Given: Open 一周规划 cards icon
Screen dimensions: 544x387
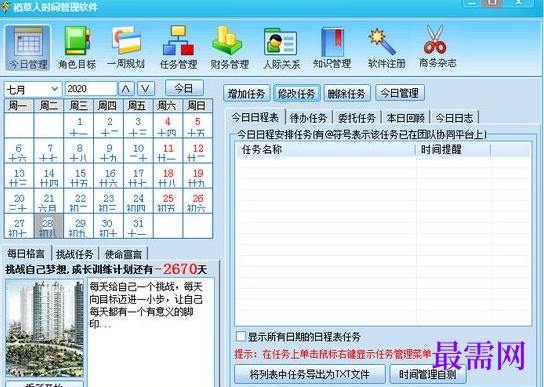Looking at the screenshot, I should pyautogui.click(x=126, y=48).
